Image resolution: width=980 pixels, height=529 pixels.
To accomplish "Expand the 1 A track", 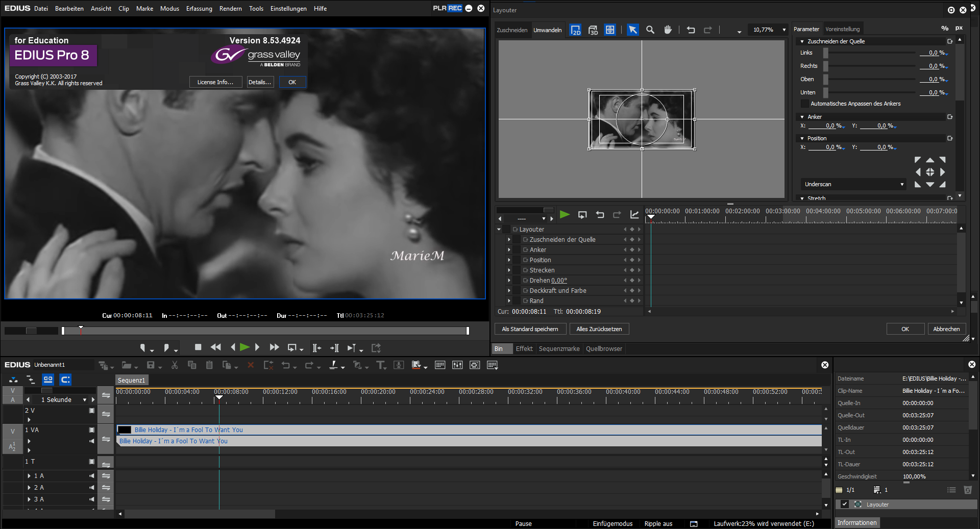I will pos(29,476).
